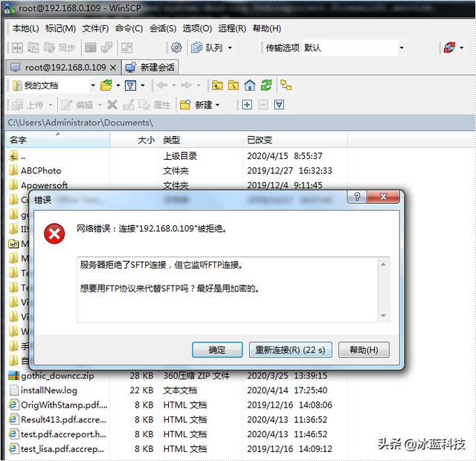476x461 pixels.
Task: Click 确定 in the error dialog
Action: click(217, 350)
